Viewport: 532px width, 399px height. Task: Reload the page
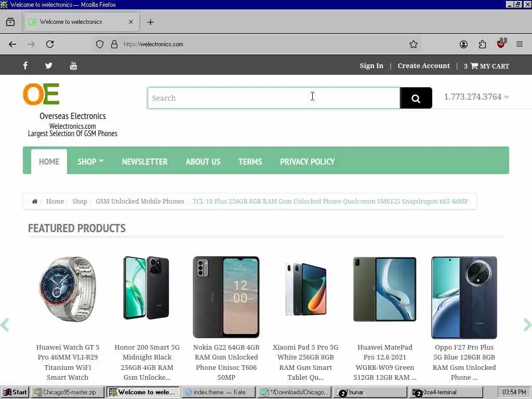[x=50, y=44]
